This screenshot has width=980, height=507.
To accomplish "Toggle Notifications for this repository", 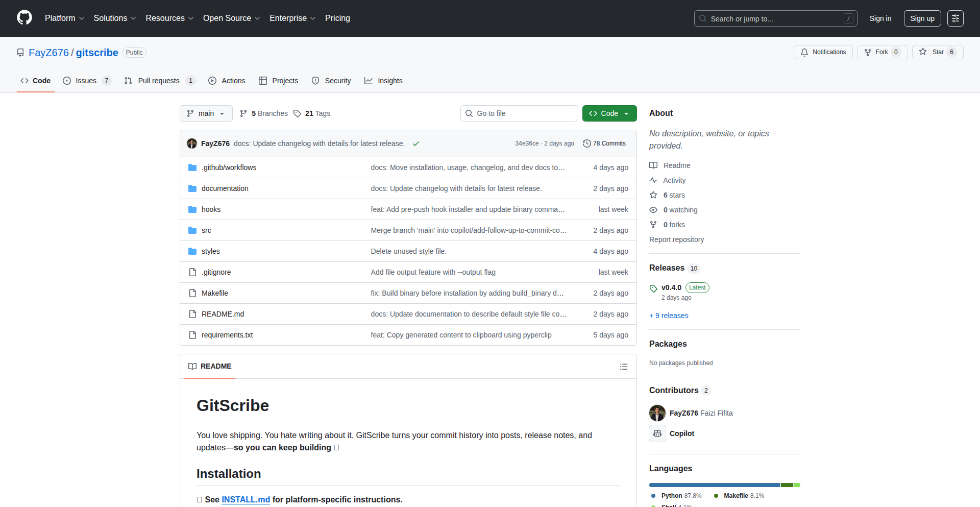I will [823, 52].
